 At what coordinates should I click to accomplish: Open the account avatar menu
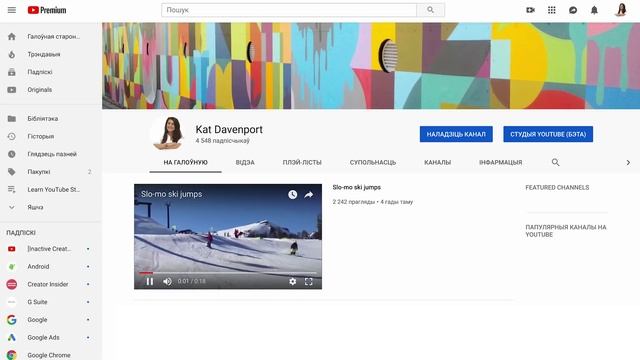click(x=621, y=10)
